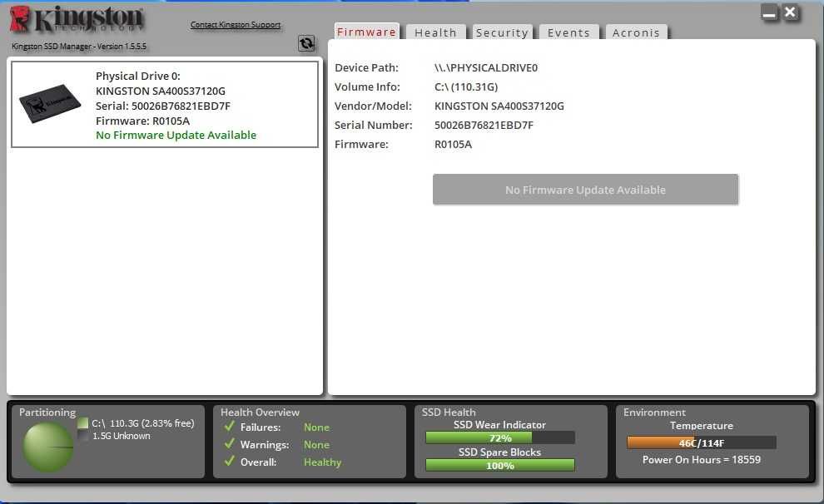Select the SSD drive thumbnail image
This screenshot has width=824, height=504.
(x=50, y=103)
